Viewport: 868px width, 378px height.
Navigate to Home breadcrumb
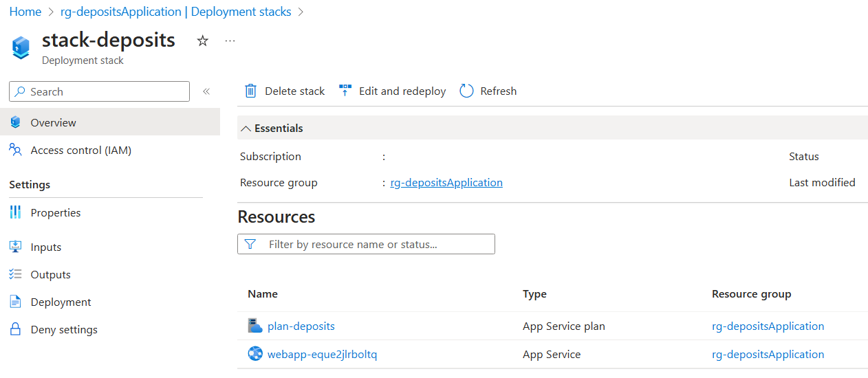point(25,12)
